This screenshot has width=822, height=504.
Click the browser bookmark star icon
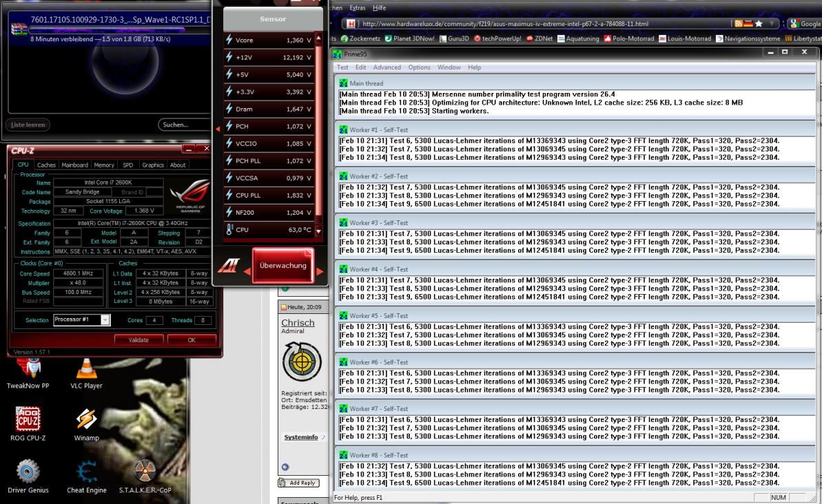click(x=759, y=23)
